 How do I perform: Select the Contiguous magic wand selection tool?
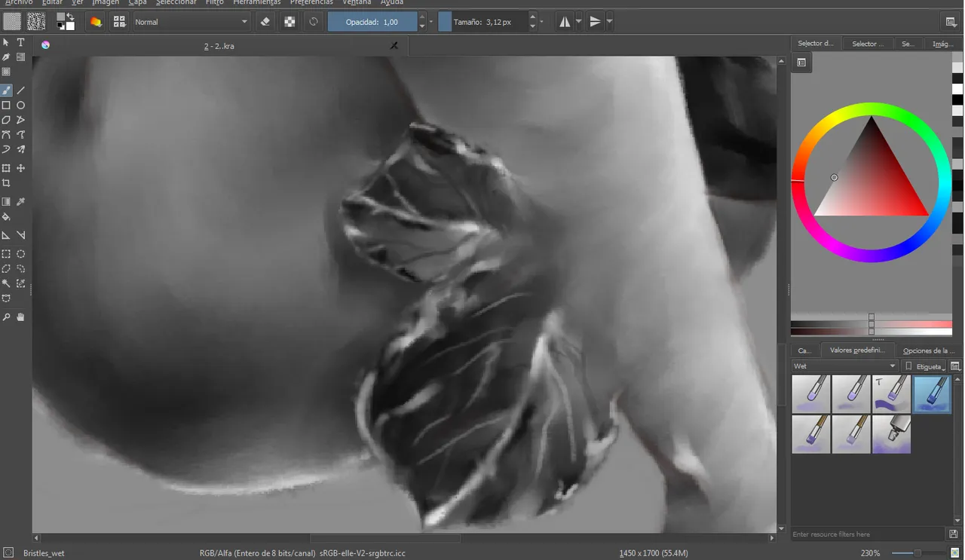click(6, 283)
